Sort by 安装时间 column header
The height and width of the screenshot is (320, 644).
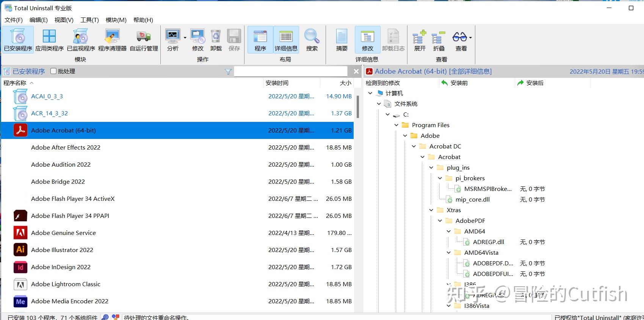[x=291, y=83]
